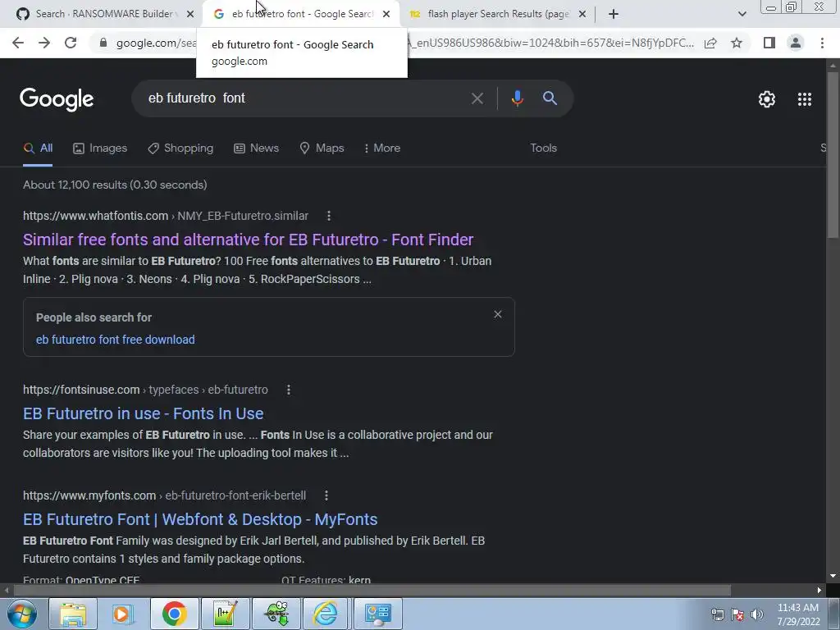Open Google quick settings gear
The width and height of the screenshot is (840, 630).
pos(767,99)
